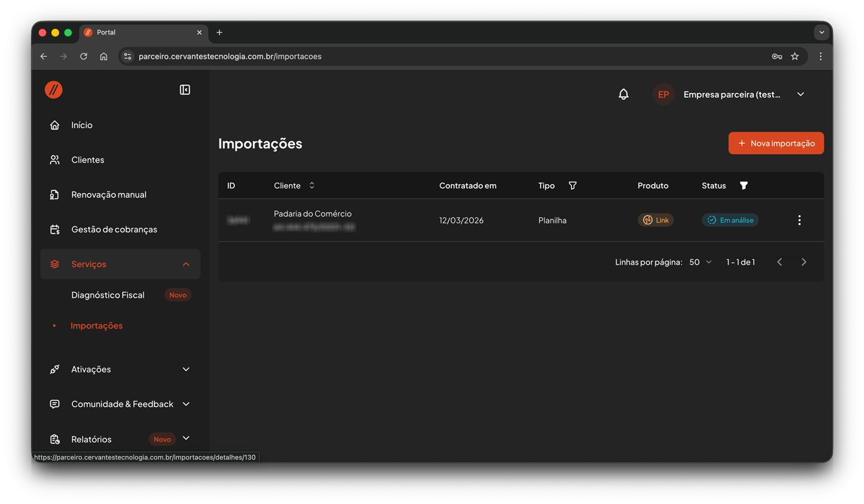Click the browser home icon

(103, 57)
